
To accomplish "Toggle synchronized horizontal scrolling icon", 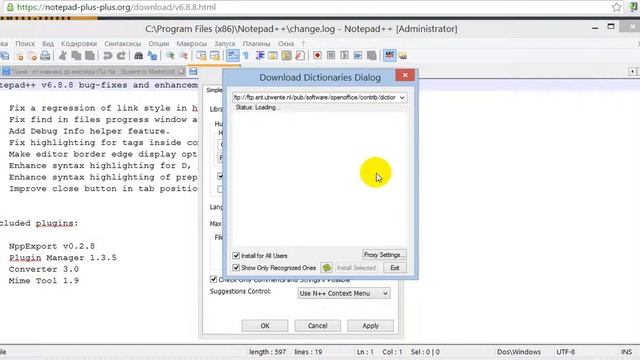I will (215, 56).
